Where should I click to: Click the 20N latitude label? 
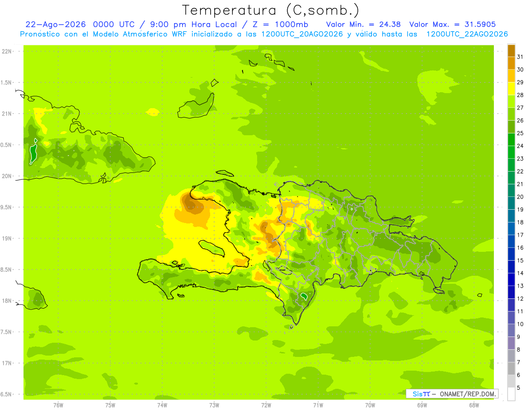pyautogui.click(x=7, y=176)
